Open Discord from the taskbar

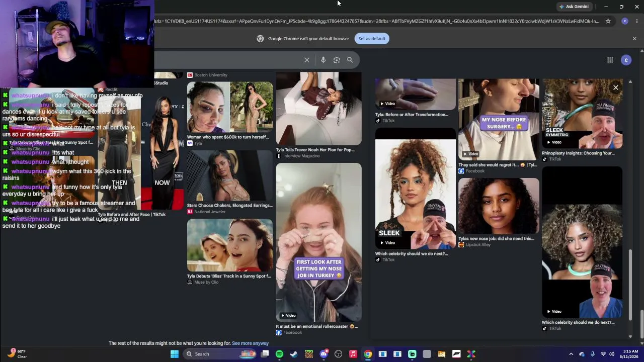324,354
